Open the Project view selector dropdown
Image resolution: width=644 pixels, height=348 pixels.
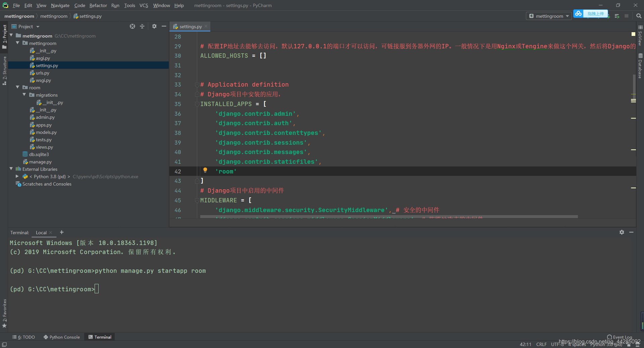pos(25,27)
